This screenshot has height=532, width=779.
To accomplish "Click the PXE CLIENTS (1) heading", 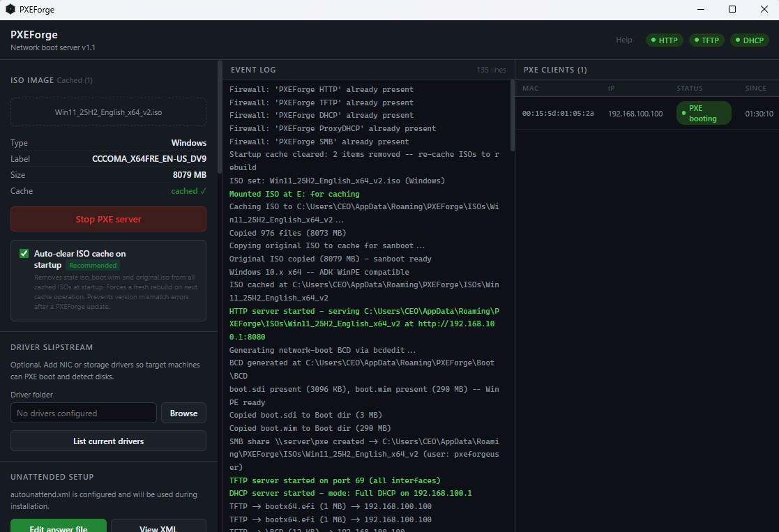I will click(555, 70).
